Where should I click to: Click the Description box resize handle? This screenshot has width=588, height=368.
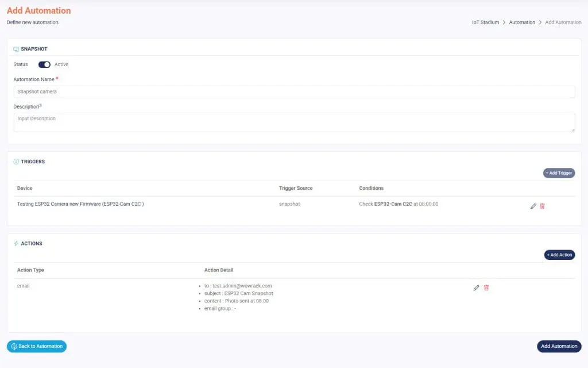pos(572,129)
